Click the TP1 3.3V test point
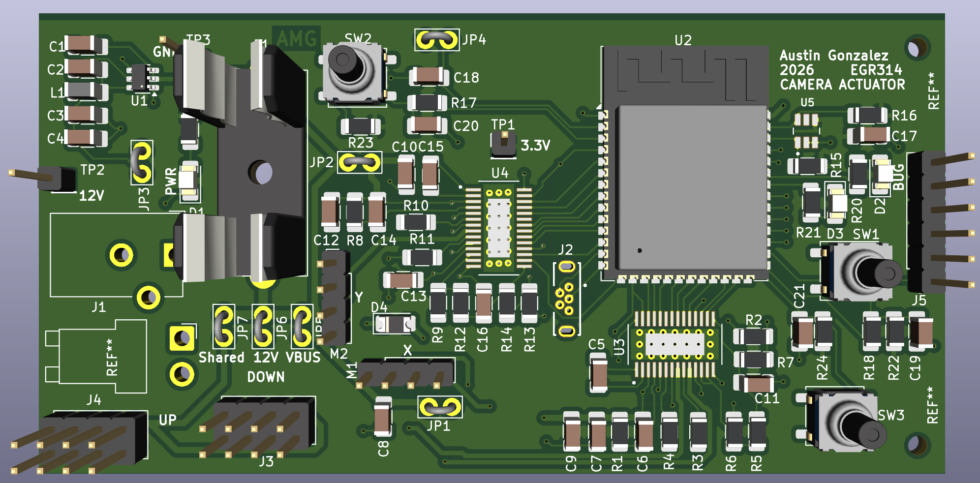Image resolution: width=980 pixels, height=483 pixels. [x=503, y=145]
